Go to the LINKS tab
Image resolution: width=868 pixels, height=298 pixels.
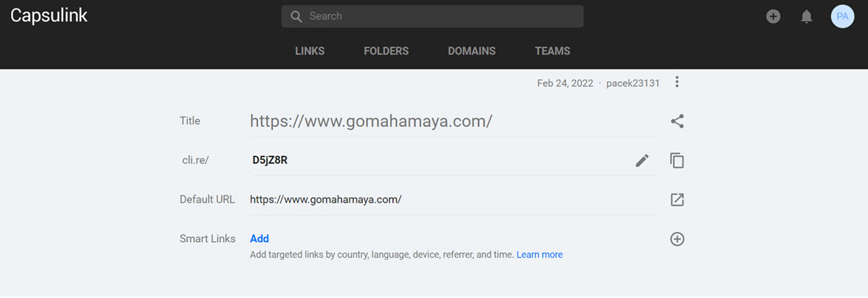(309, 51)
